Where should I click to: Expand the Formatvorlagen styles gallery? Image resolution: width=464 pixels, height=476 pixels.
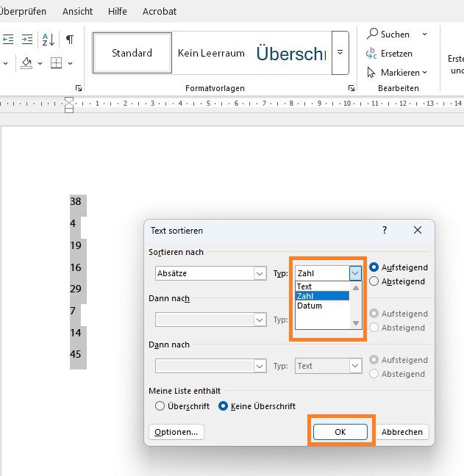340,53
